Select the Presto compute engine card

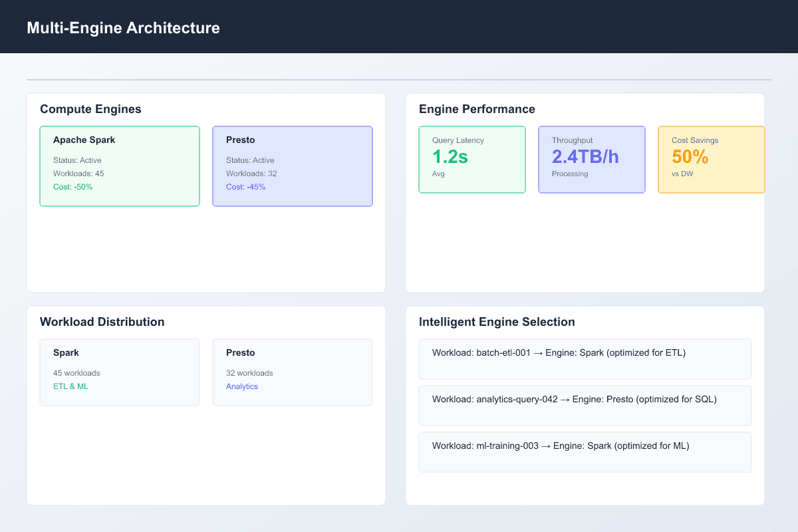click(293, 166)
